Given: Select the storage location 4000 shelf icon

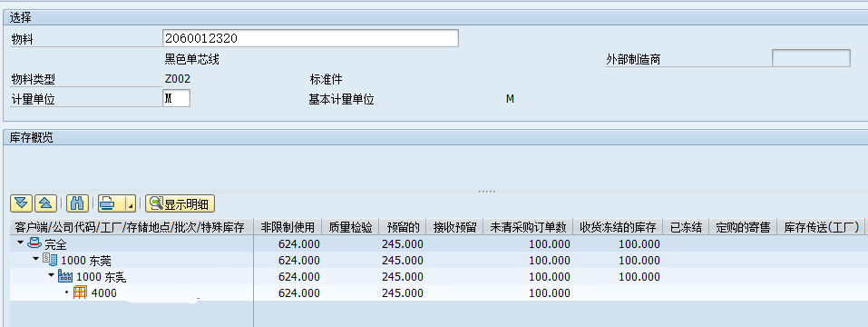Looking at the screenshot, I should point(80,292).
